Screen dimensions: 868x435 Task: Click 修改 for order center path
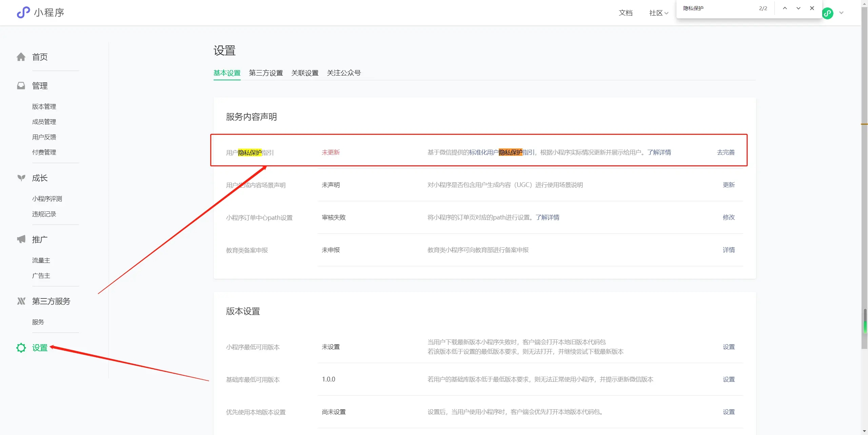click(729, 217)
